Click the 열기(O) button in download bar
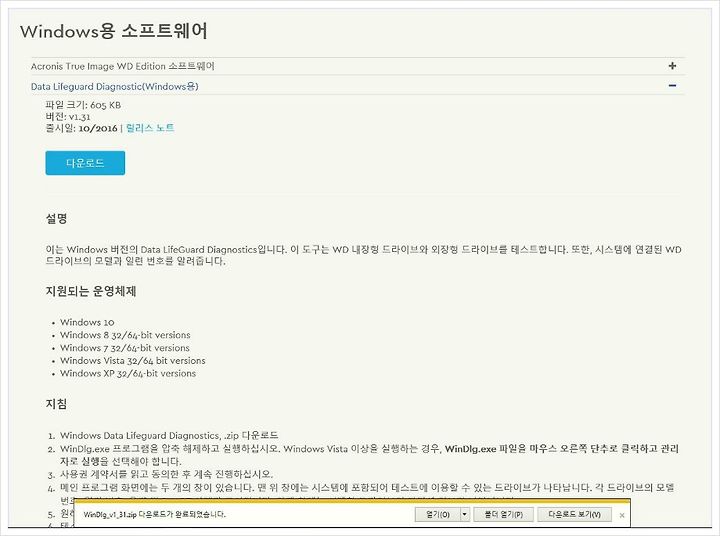The width and height of the screenshot is (720, 536). tap(438, 514)
